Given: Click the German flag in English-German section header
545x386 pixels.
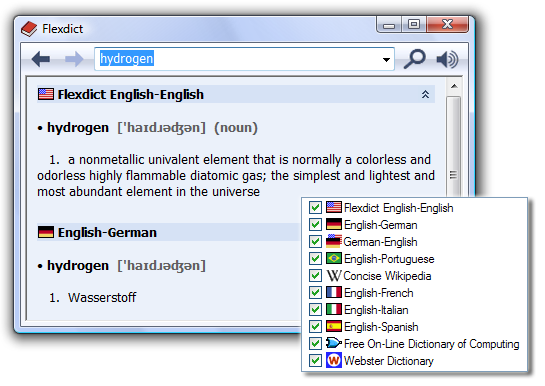Looking at the screenshot, I should coord(46,232).
